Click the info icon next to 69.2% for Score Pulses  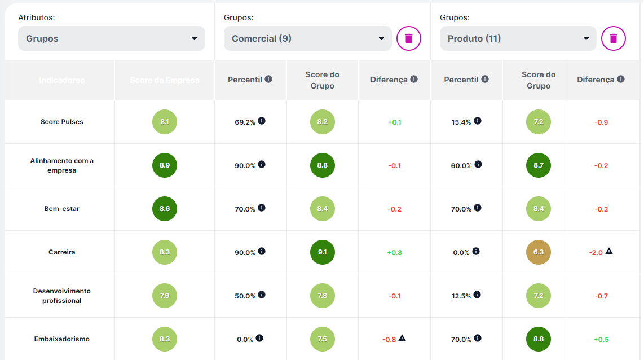[263, 121]
